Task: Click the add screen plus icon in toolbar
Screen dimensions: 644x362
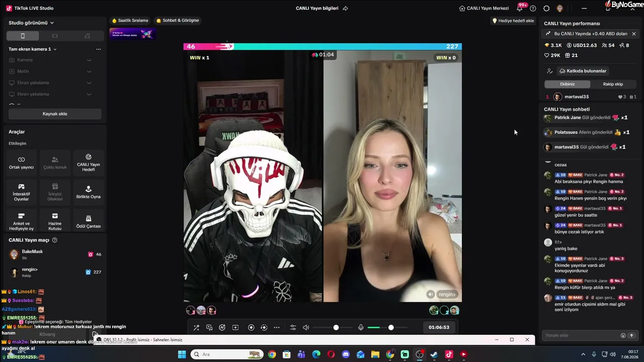Action: click(235, 327)
